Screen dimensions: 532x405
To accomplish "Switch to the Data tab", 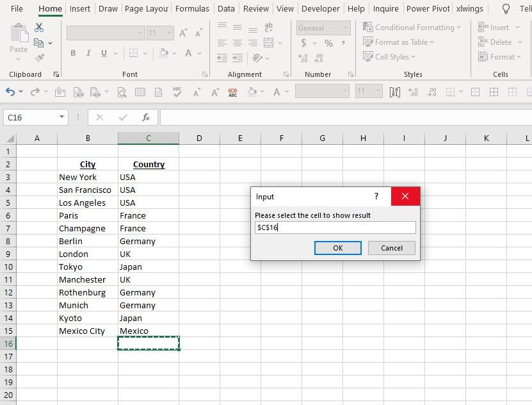I will pos(226,8).
